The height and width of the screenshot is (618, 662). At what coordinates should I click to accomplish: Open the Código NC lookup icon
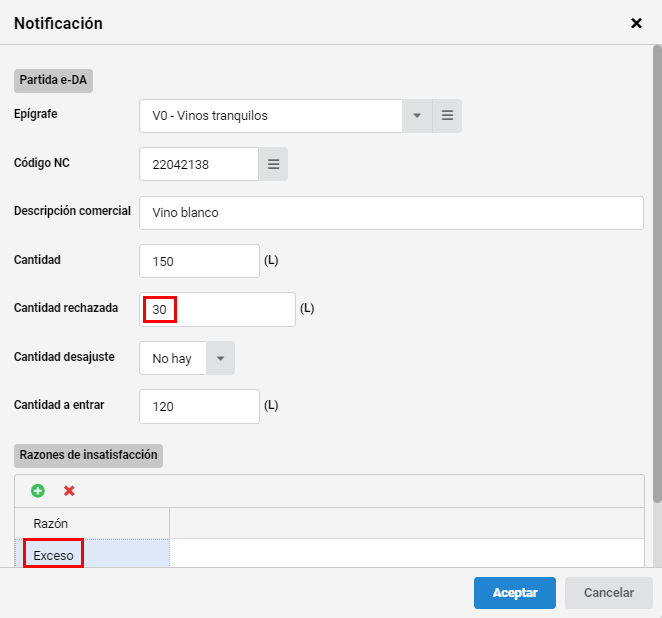(273, 164)
